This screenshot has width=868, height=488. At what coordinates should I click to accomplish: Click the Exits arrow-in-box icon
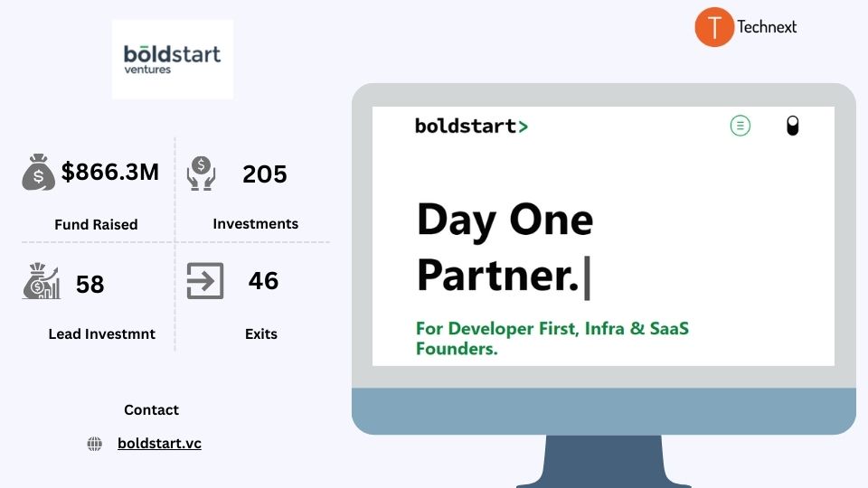point(205,280)
